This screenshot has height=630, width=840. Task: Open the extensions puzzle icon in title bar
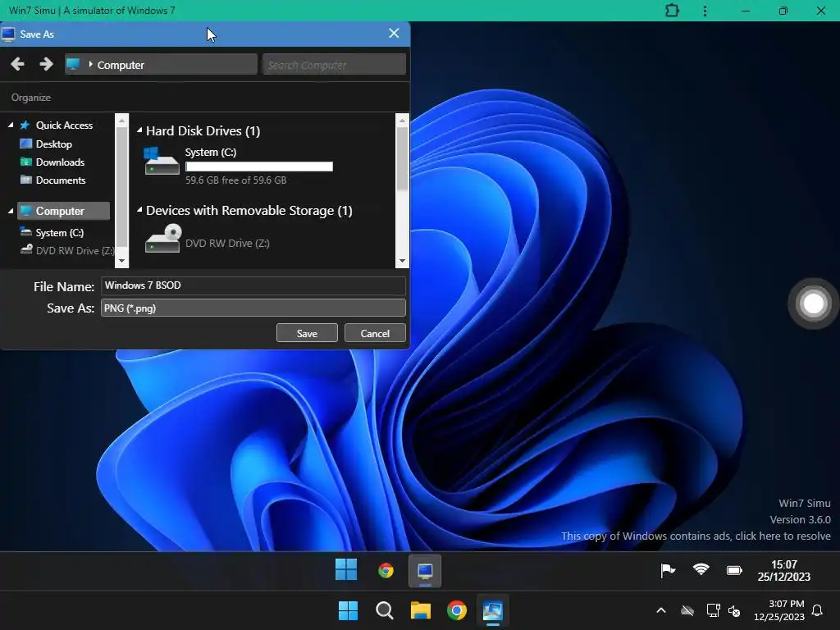tap(672, 10)
